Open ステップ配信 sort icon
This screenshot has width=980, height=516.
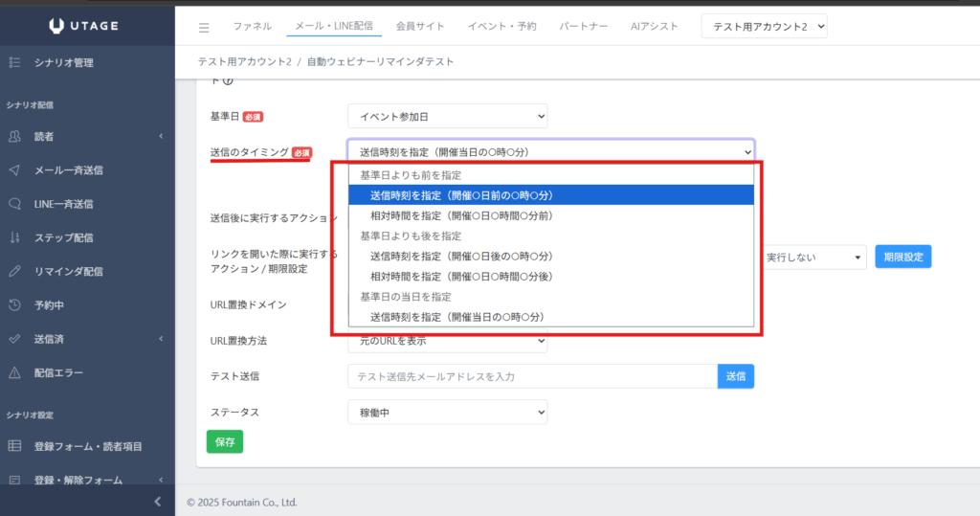14,237
